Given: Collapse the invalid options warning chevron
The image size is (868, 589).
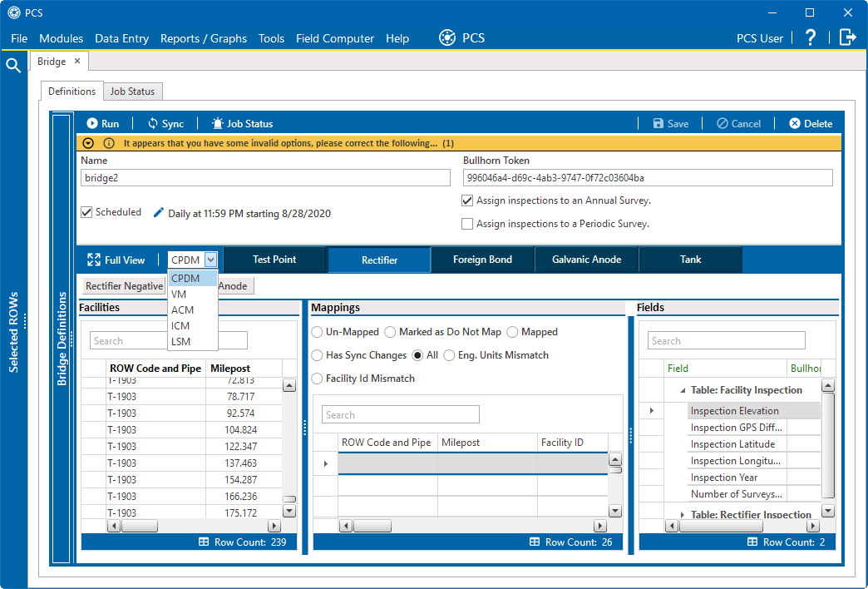Looking at the screenshot, I should pyautogui.click(x=88, y=143).
